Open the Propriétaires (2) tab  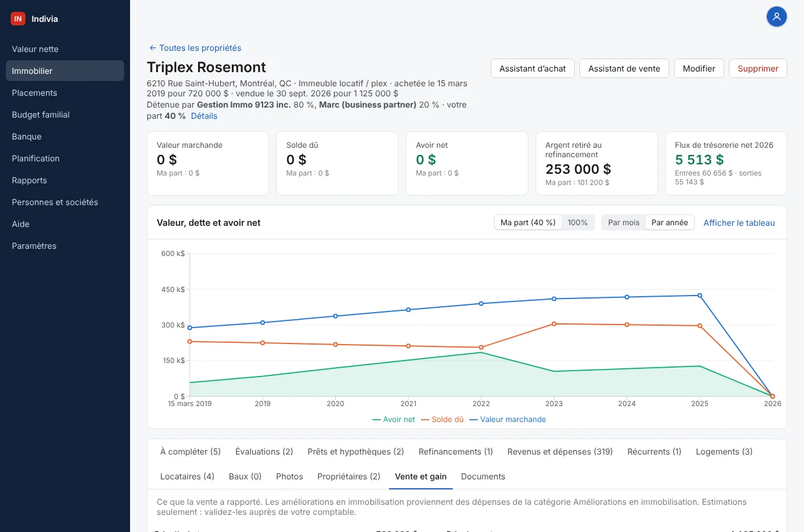[349, 476]
